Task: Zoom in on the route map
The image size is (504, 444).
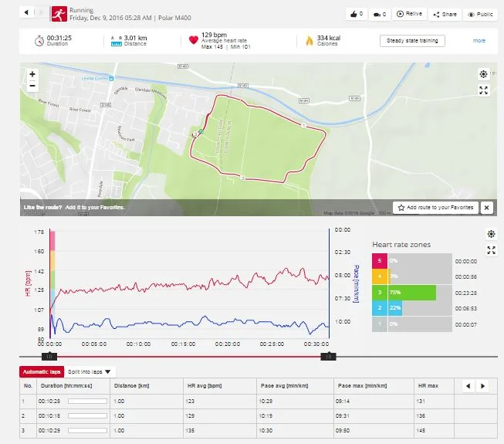Action: (x=32, y=75)
